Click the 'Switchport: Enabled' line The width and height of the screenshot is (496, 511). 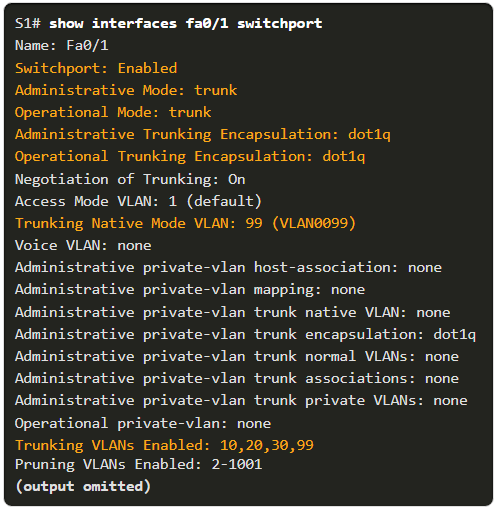click(96, 68)
